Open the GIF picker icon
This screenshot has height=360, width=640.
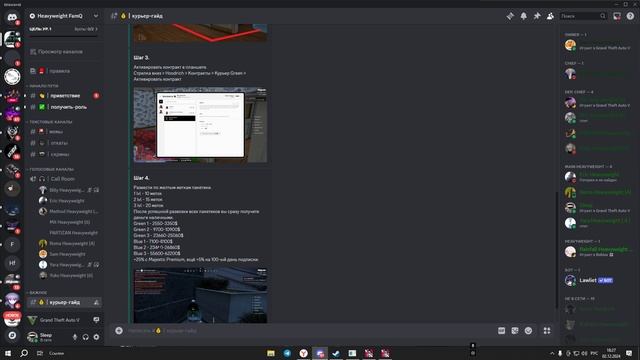point(501,331)
